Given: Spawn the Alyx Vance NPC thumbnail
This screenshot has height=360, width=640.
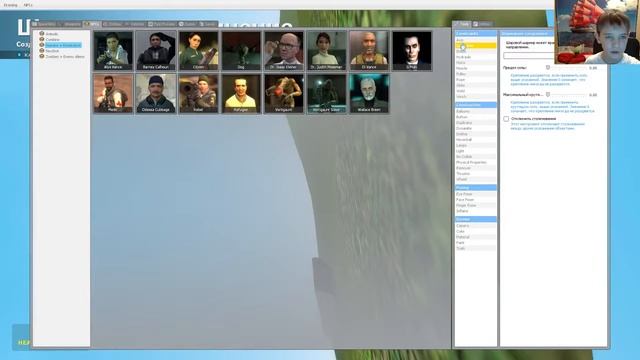Looking at the screenshot, I should pyautogui.click(x=113, y=51).
